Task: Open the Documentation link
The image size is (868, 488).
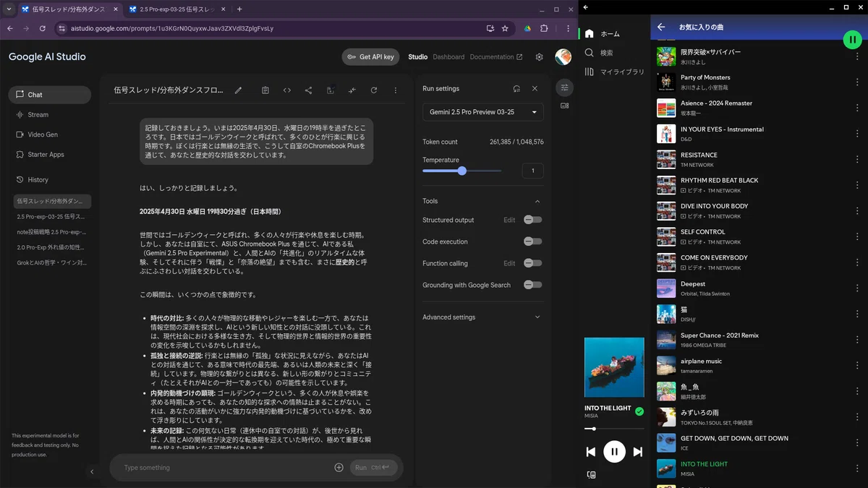Action: click(495, 57)
